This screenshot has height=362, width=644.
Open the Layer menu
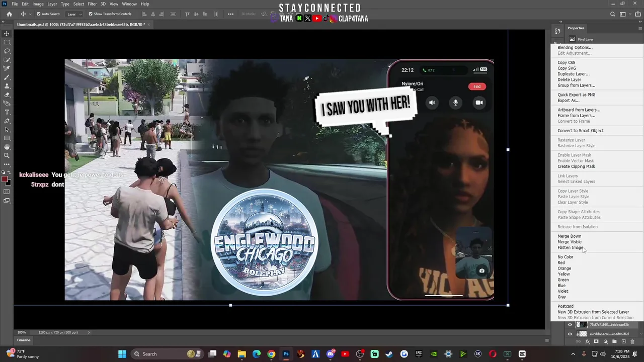[x=52, y=4]
